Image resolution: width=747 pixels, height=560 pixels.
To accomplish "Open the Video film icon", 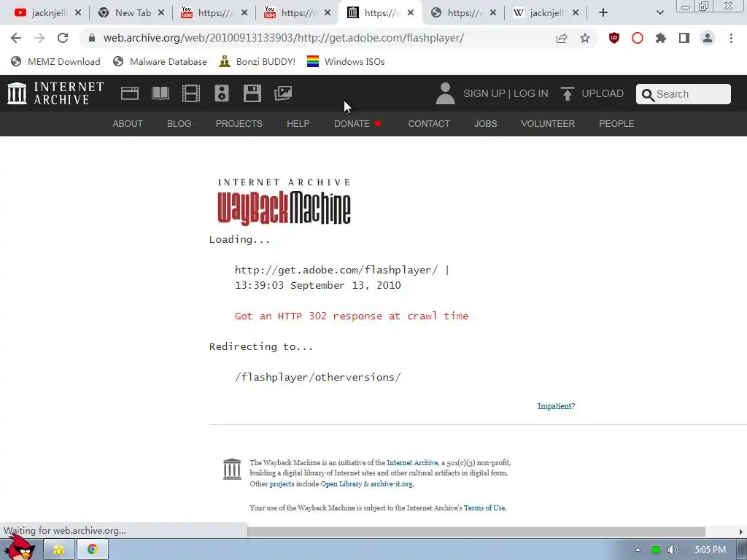I will pos(190,93).
